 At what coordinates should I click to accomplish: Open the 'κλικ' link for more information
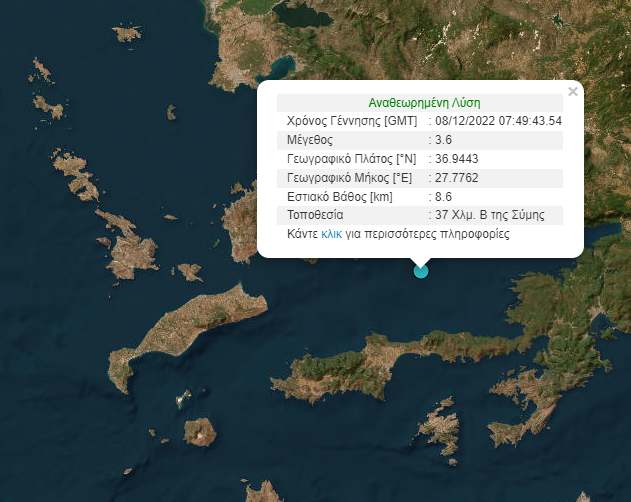pyautogui.click(x=332, y=234)
